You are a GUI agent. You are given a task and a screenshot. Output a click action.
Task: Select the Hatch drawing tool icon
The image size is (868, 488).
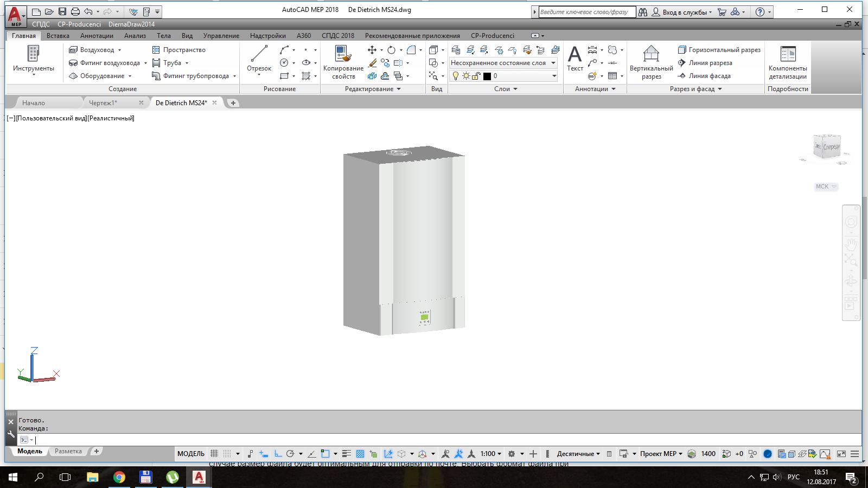[306, 76]
